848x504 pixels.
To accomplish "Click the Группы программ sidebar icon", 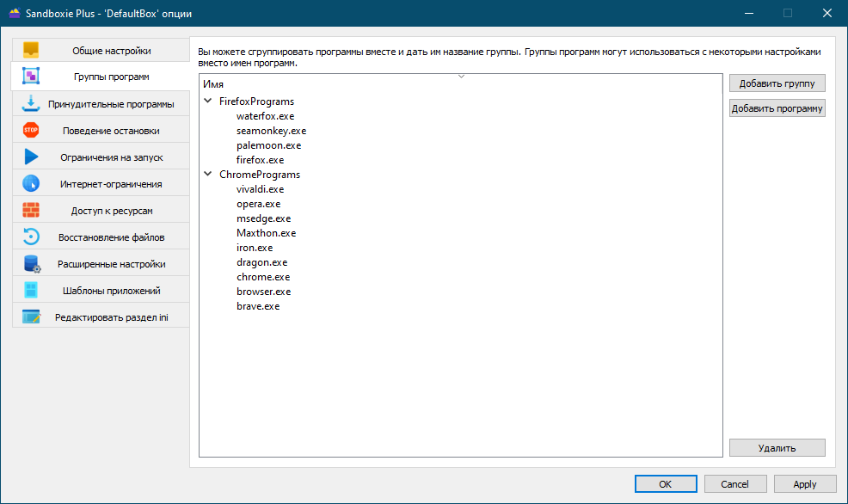I will [x=31, y=77].
